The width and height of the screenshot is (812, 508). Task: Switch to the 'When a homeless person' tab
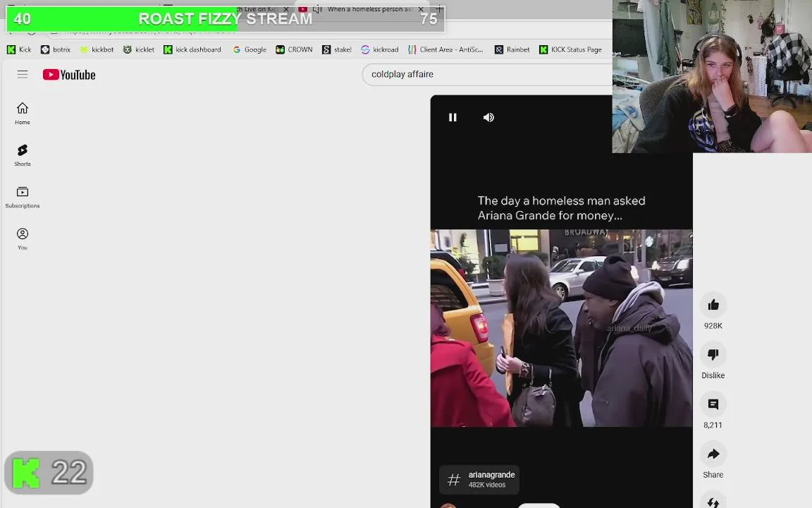tap(362, 9)
